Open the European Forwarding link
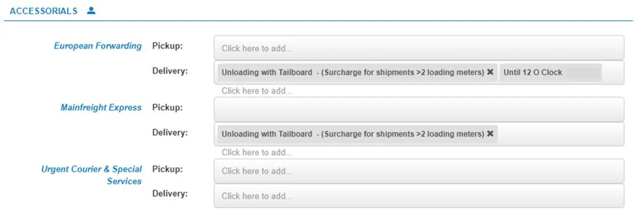 pos(98,46)
